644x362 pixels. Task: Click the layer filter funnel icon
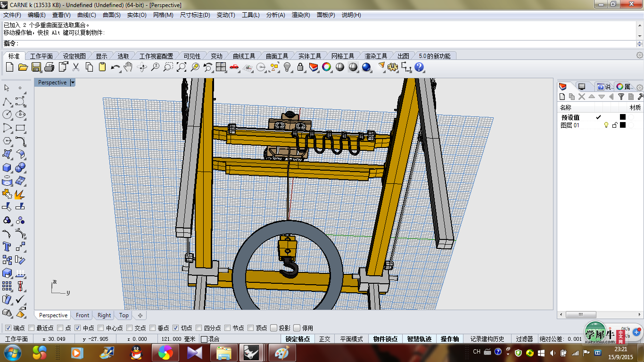coord(621,97)
